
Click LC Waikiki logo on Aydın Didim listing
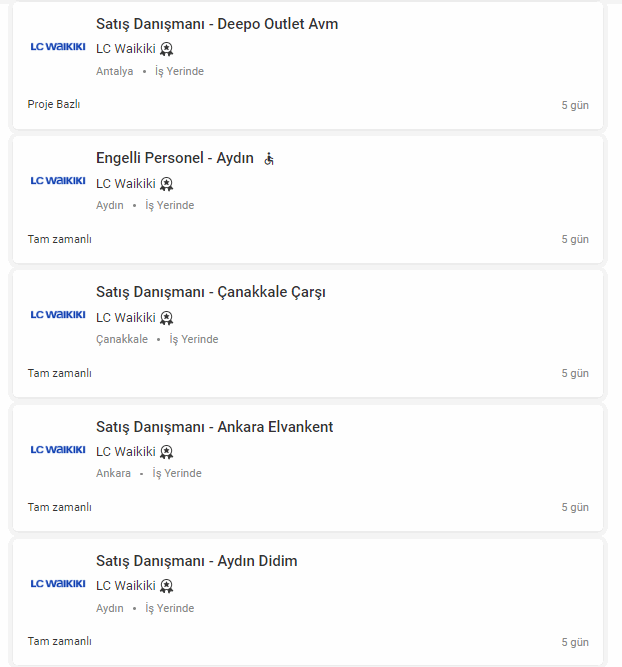tap(58, 584)
